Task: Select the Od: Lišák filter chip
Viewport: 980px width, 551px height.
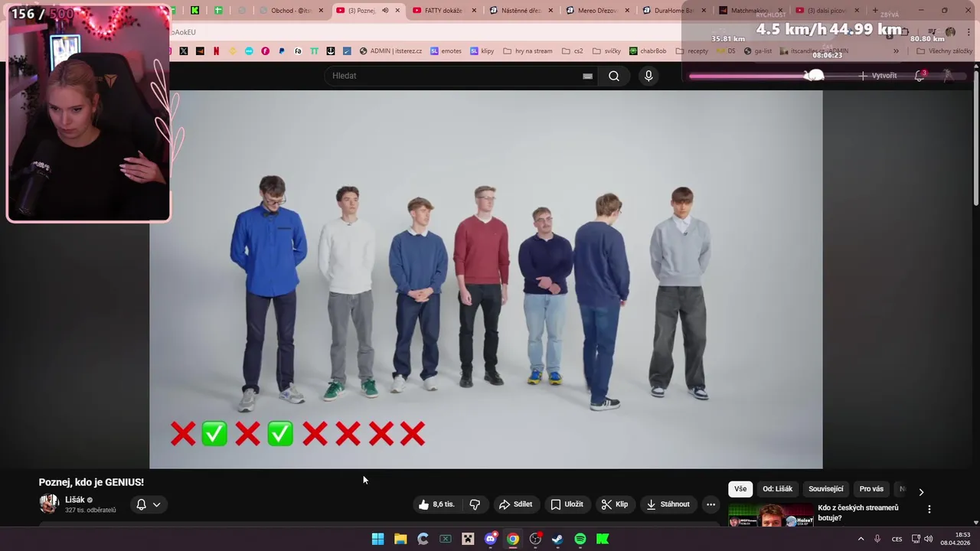Action: 777,489
